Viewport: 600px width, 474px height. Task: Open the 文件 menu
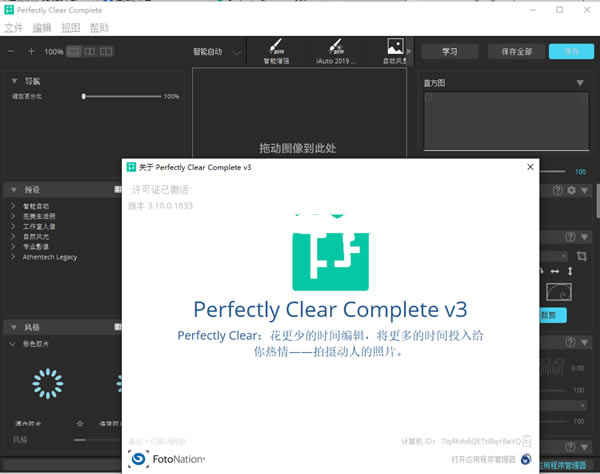(13, 28)
